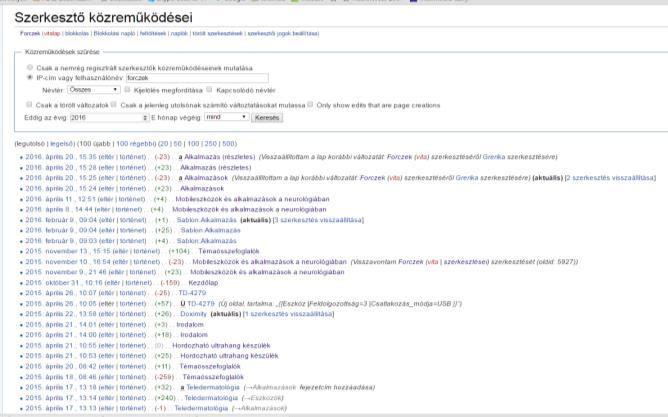Open 'történet' for április 21., 14:00 edit
Screen dimensions: 668x417
click(132, 335)
